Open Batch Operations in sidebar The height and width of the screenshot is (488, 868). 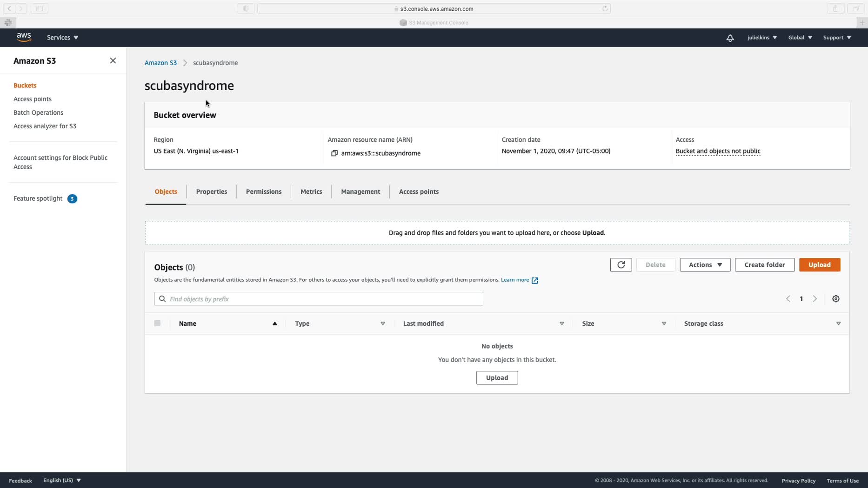pos(38,112)
